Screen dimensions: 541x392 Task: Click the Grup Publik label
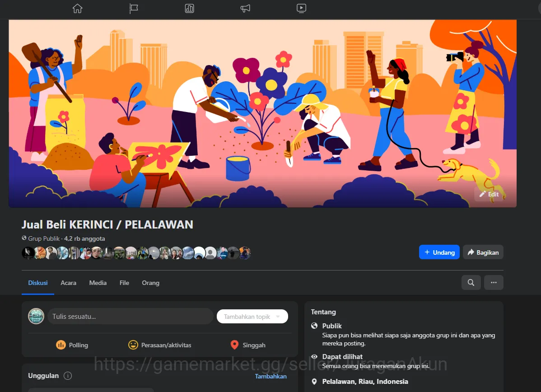point(44,238)
